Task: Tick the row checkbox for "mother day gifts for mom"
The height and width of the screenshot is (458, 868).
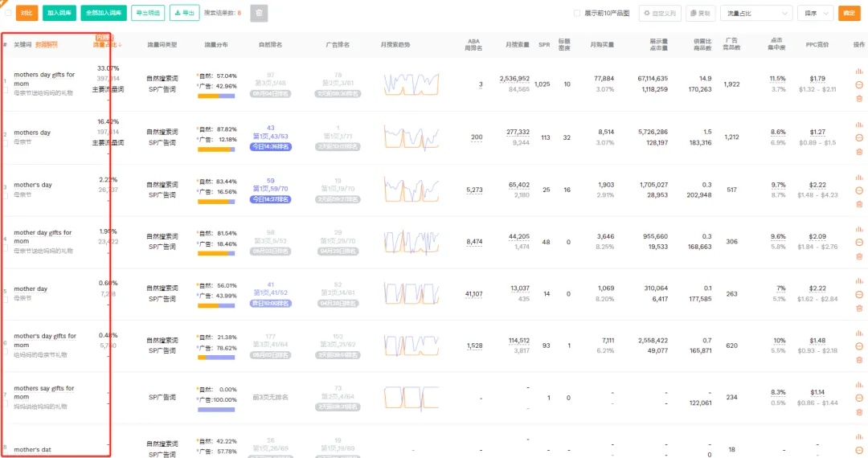Action: [5, 247]
